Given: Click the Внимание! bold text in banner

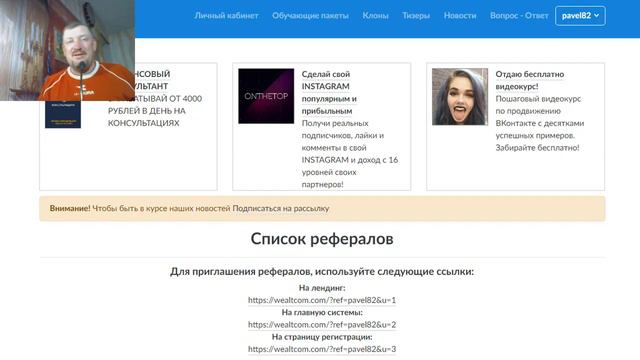Looking at the screenshot, I should point(70,208).
